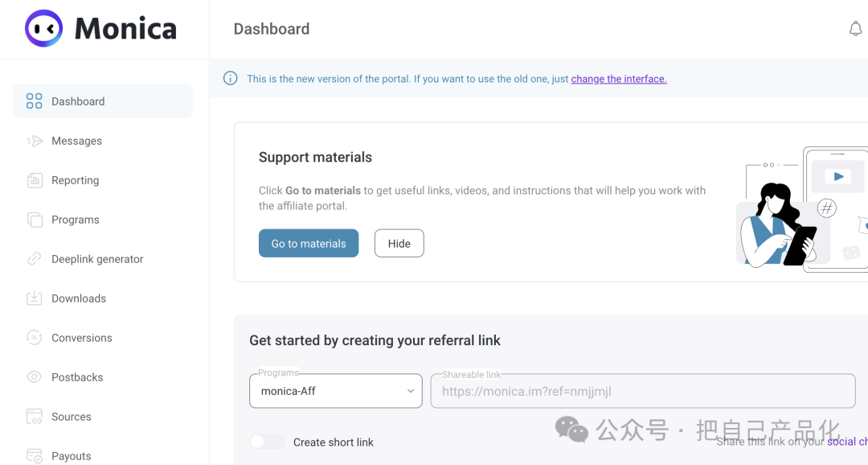Click the Conversions sidebar icon
The image size is (868, 465).
tap(34, 338)
